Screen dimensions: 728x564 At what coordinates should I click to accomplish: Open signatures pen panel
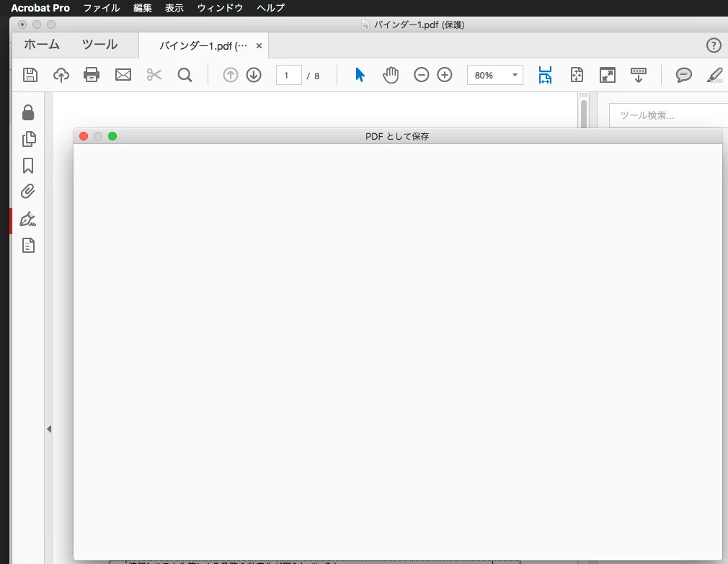coord(28,219)
